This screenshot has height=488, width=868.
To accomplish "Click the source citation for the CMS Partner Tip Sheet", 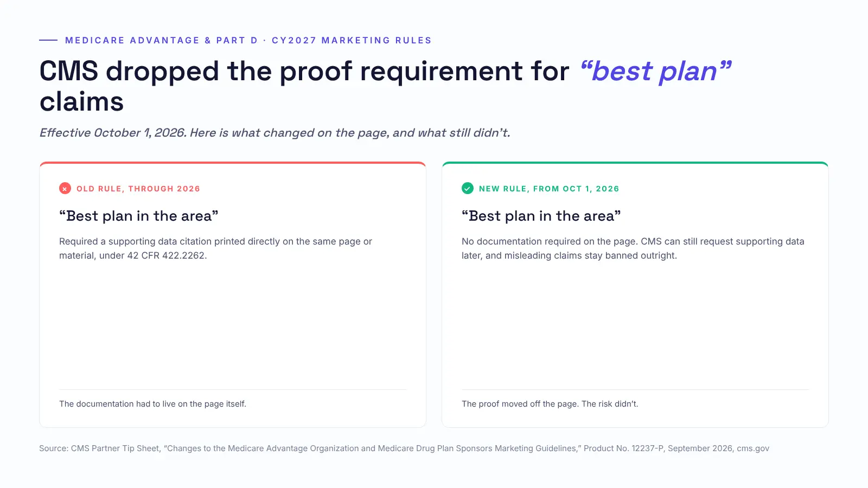I will point(404,448).
